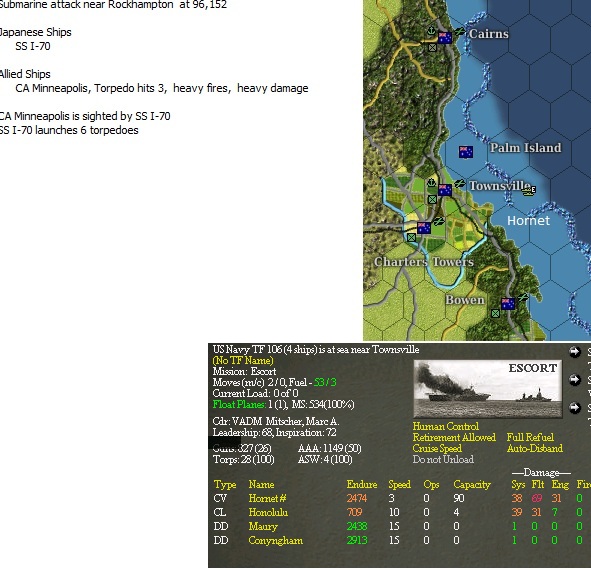
Task: Open ship details for Maury
Action: tap(263, 526)
